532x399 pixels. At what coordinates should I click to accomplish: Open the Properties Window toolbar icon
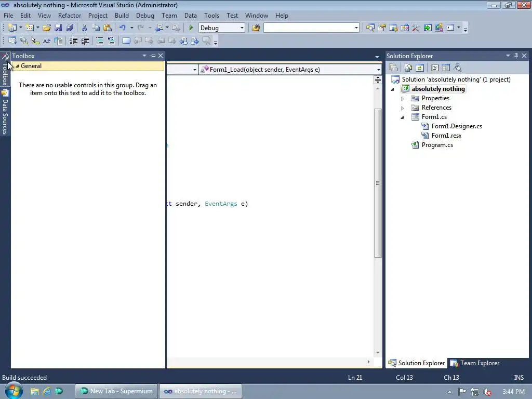(x=382, y=28)
